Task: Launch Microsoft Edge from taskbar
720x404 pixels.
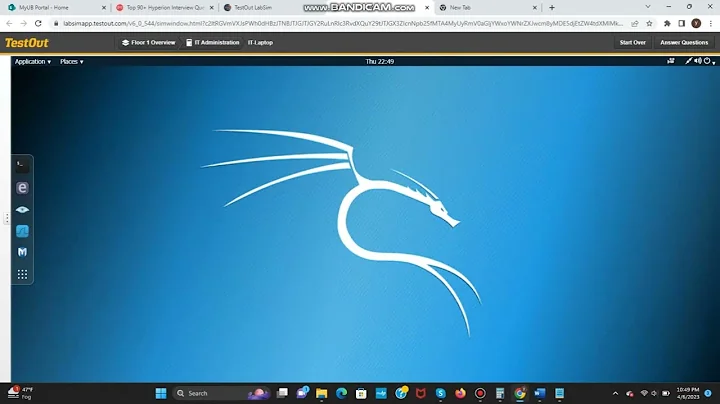Action: [x=341, y=393]
